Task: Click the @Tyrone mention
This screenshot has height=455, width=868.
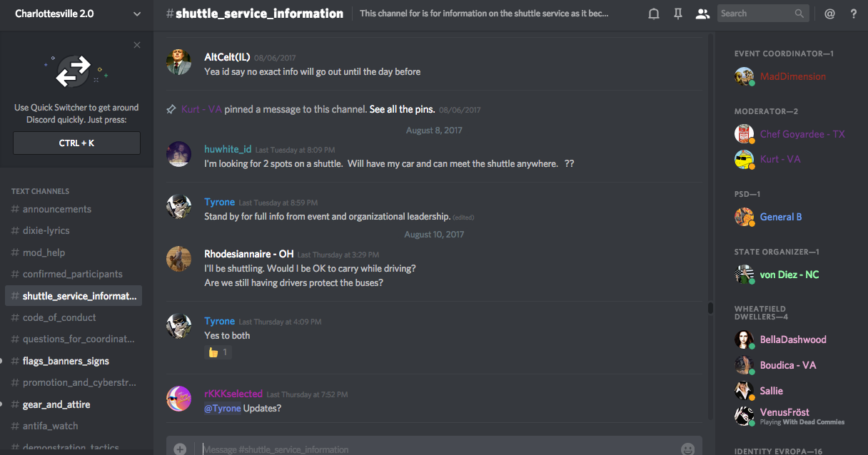Action: click(222, 409)
